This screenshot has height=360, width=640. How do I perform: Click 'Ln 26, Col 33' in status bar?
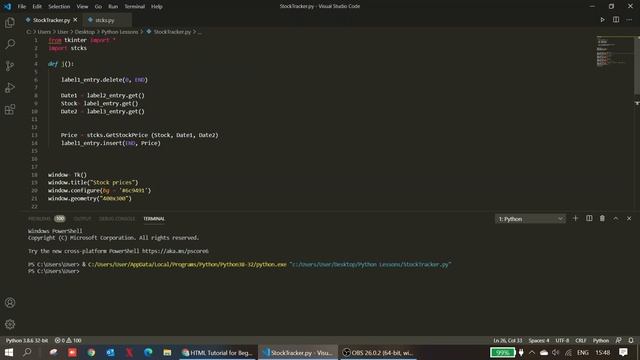tap(507, 340)
